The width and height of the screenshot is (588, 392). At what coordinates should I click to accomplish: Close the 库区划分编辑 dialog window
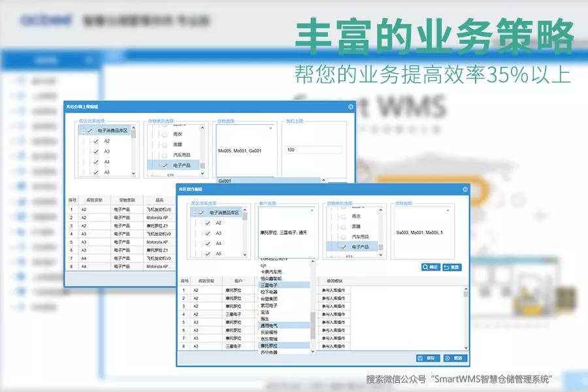pos(465,189)
